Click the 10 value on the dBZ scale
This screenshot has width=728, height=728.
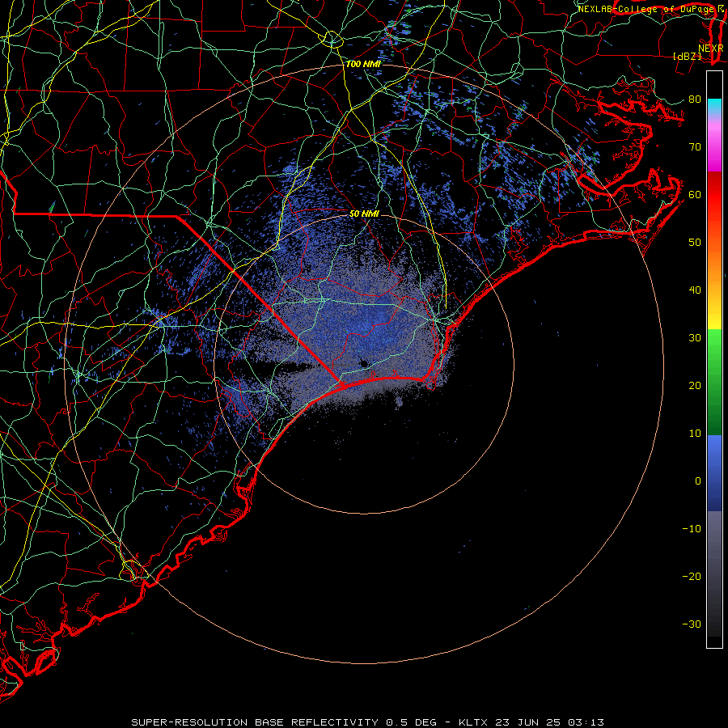tap(695, 434)
